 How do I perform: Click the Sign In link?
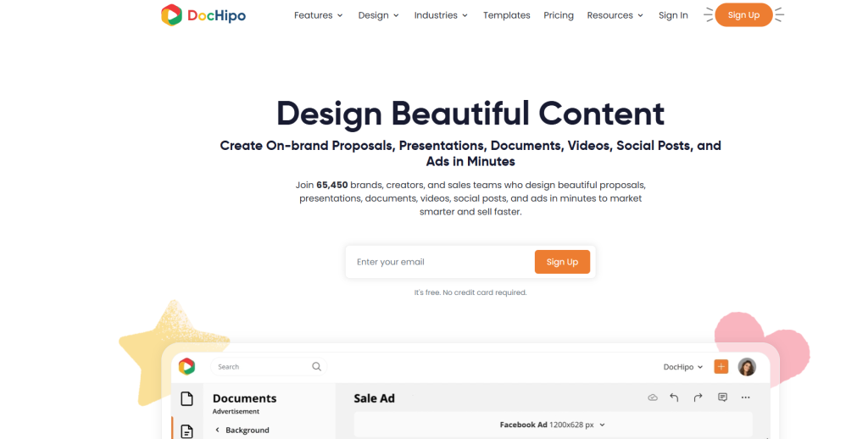click(x=673, y=15)
